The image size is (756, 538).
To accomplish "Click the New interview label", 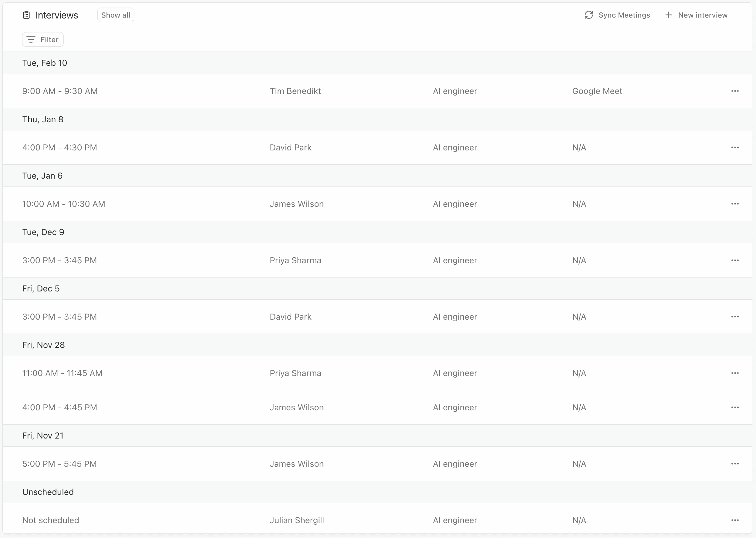I will click(703, 15).
